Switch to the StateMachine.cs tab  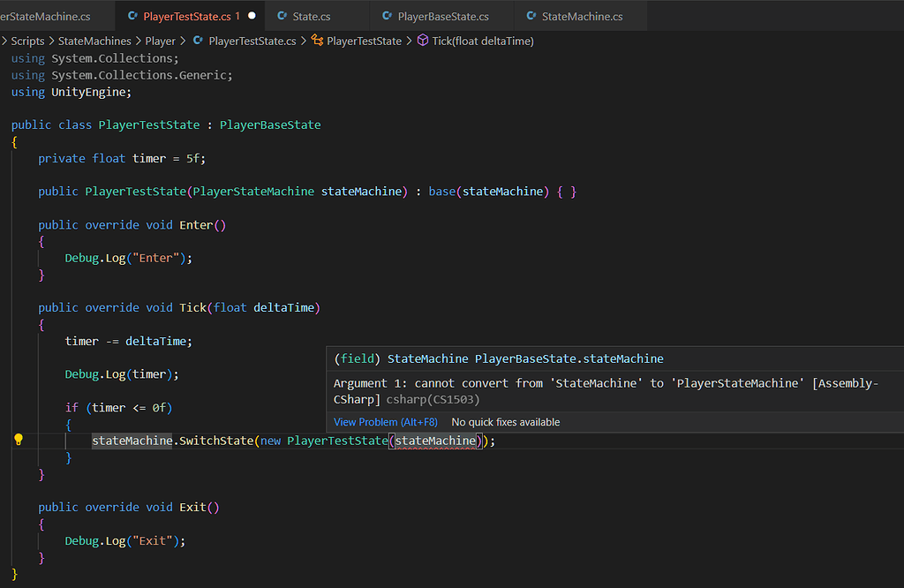pos(584,15)
